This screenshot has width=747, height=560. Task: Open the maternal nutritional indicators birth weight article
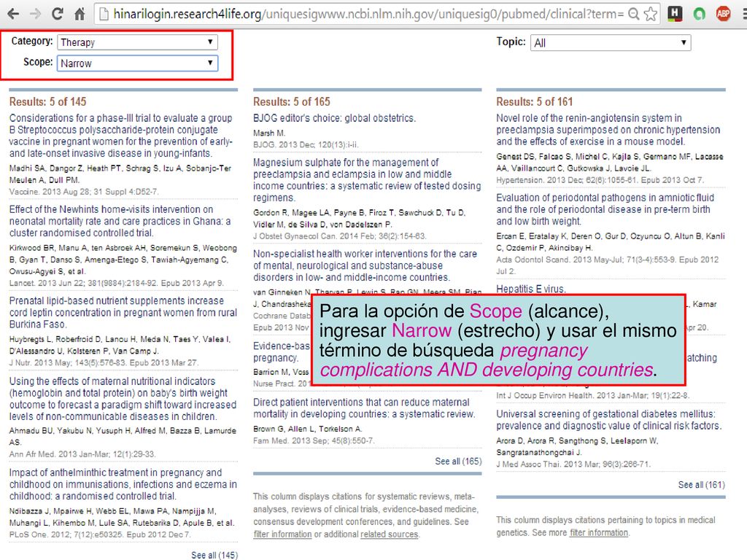point(123,399)
